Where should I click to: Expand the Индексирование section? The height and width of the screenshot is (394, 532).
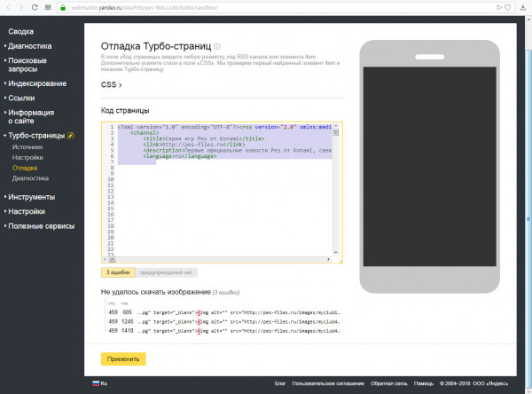click(37, 83)
